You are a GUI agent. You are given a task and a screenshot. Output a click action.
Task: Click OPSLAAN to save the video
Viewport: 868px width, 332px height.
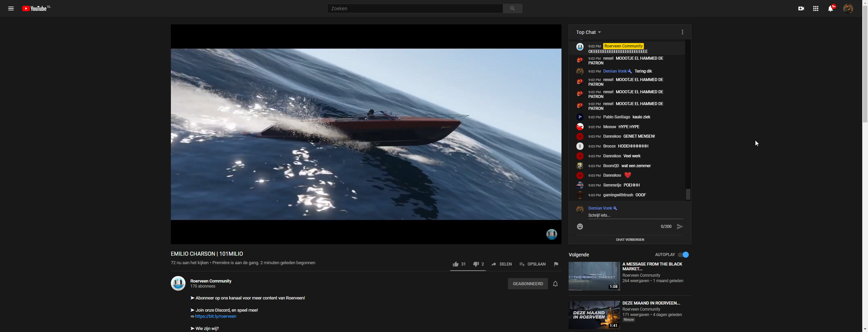[x=533, y=264]
